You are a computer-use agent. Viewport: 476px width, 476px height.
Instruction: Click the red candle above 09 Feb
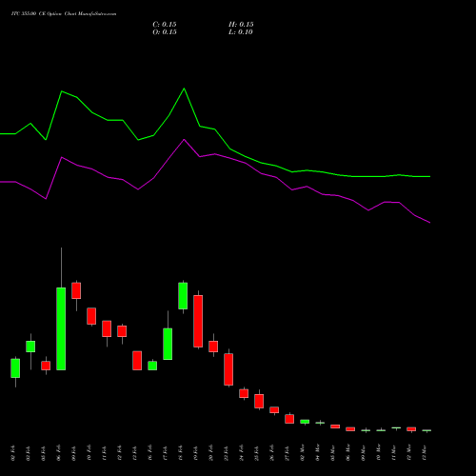[x=76, y=290]
